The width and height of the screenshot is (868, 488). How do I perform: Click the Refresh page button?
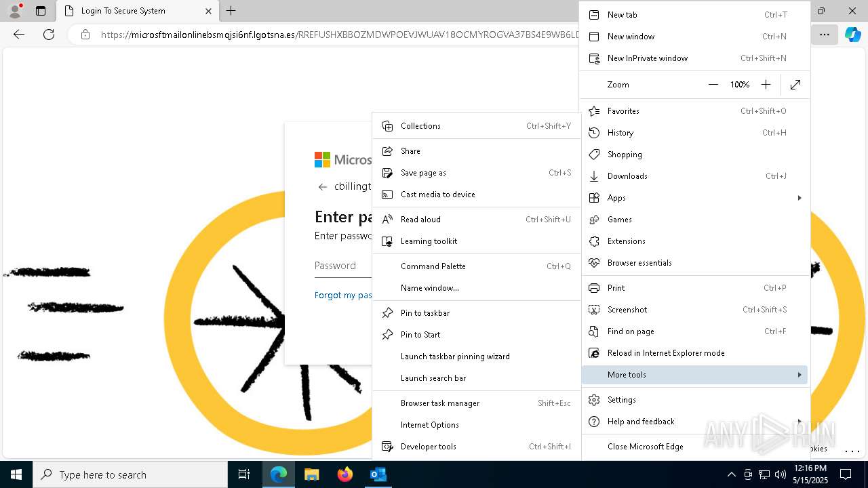pyautogui.click(x=49, y=35)
